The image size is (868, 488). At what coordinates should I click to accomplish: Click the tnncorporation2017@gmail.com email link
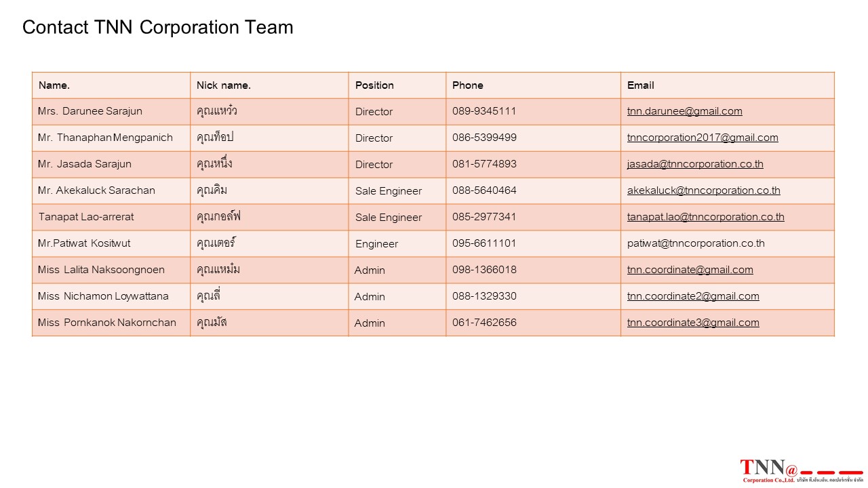click(x=703, y=138)
